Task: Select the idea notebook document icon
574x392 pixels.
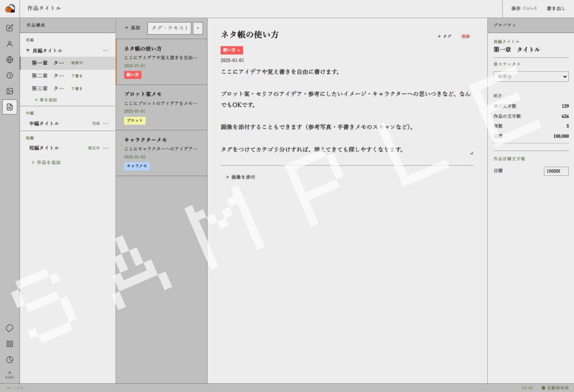Action: coord(10,107)
